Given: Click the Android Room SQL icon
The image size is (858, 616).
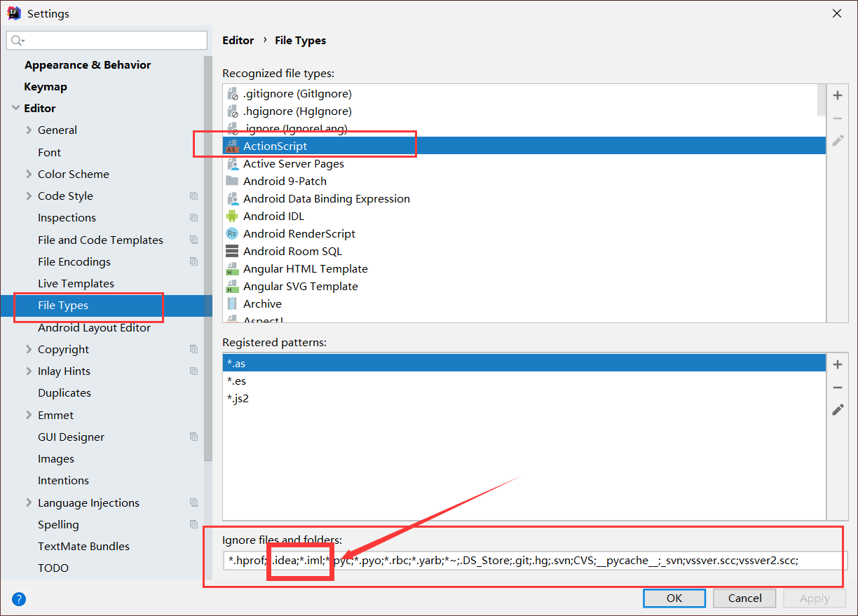Looking at the screenshot, I should [232, 252].
